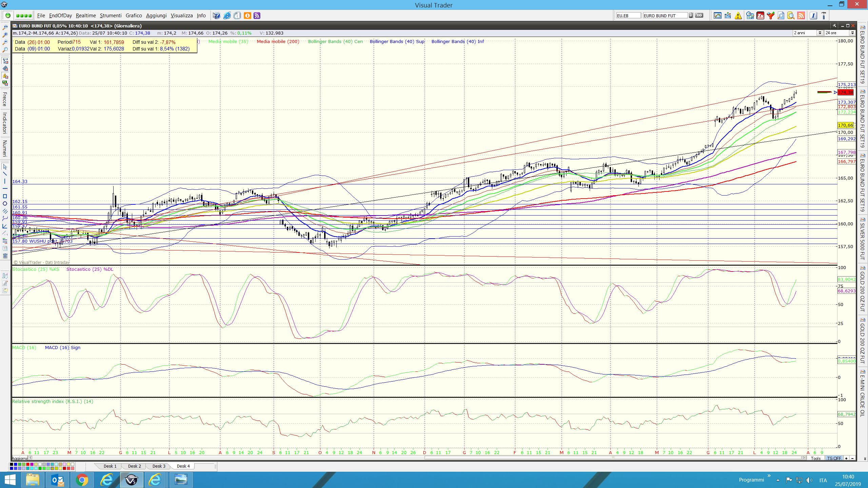Click the document magnifier search icon
This screenshot has width=868, height=488.
click(781, 16)
